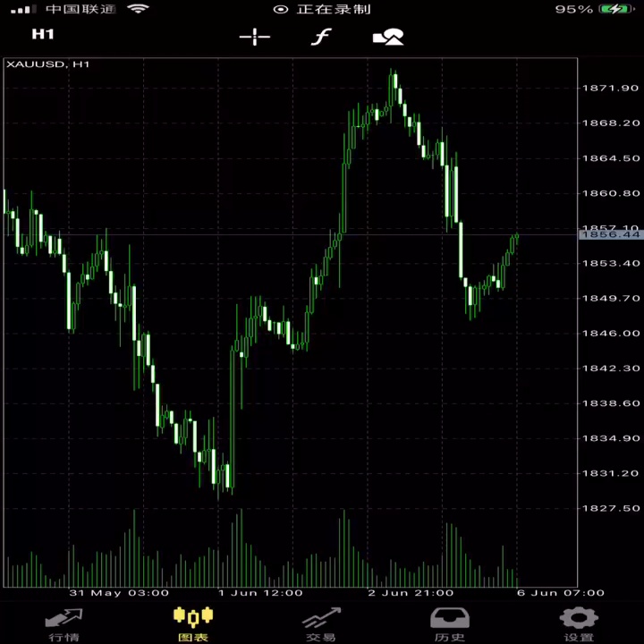This screenshot has width=644, height=644.
Task: Tap the 1860.80 price axis label
Action: (611, 193)
